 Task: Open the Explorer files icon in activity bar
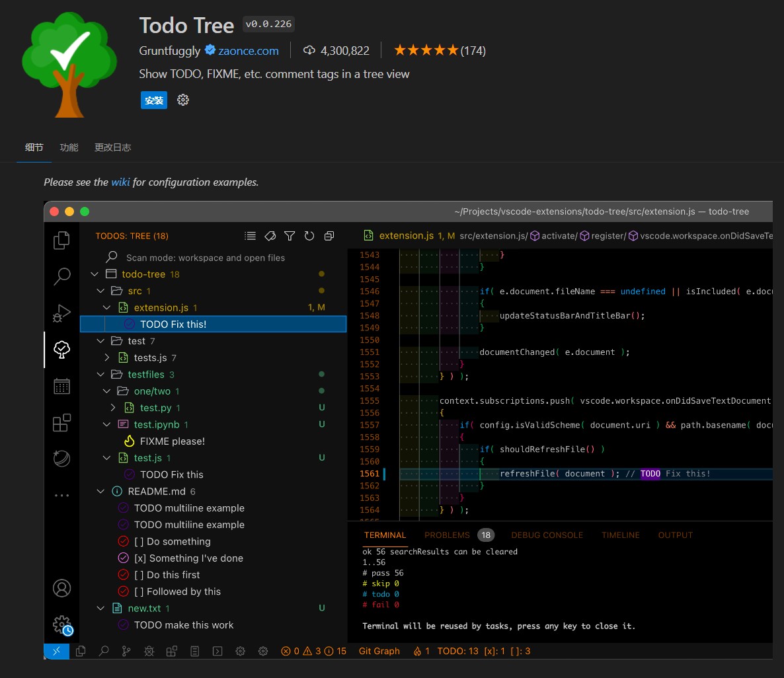tap(61, 240)
